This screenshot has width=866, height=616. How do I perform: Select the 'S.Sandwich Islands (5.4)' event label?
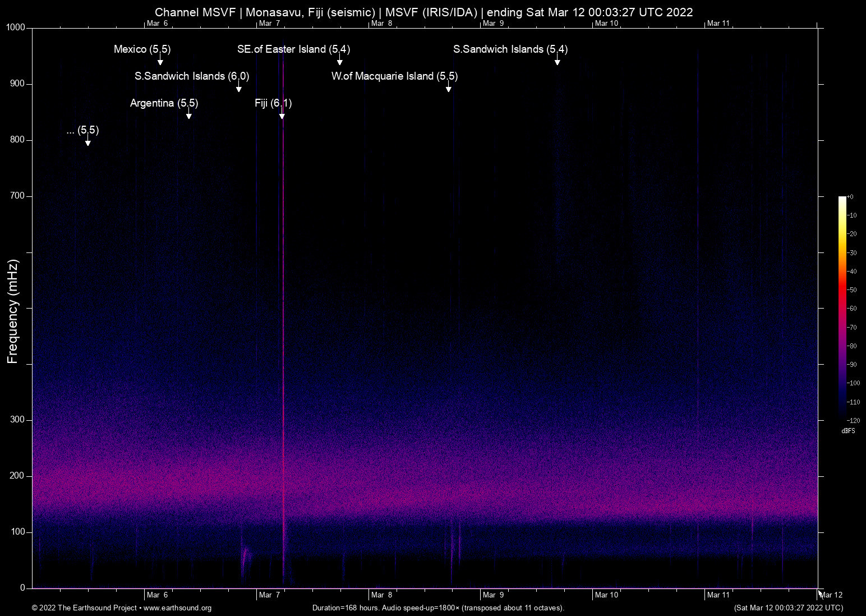pyautogui.click(x=510, y=49)
